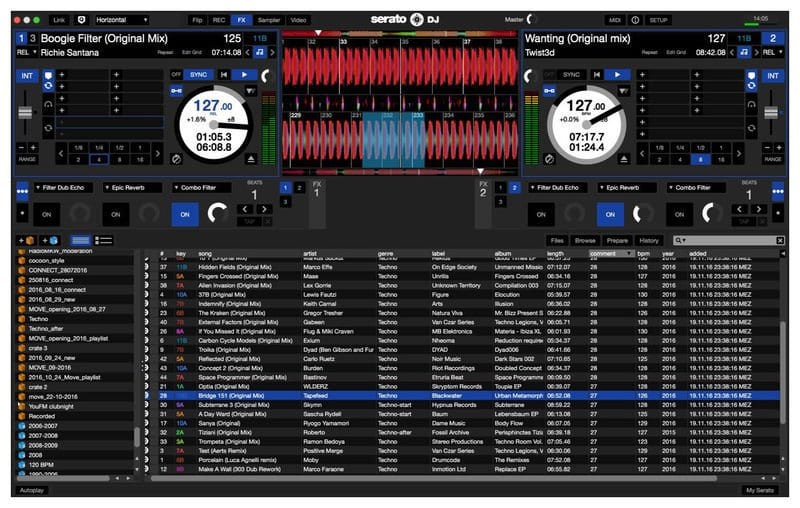Add a new smart crate with blue icon
This screenshot has width=800, height=508.
point(50,240)
